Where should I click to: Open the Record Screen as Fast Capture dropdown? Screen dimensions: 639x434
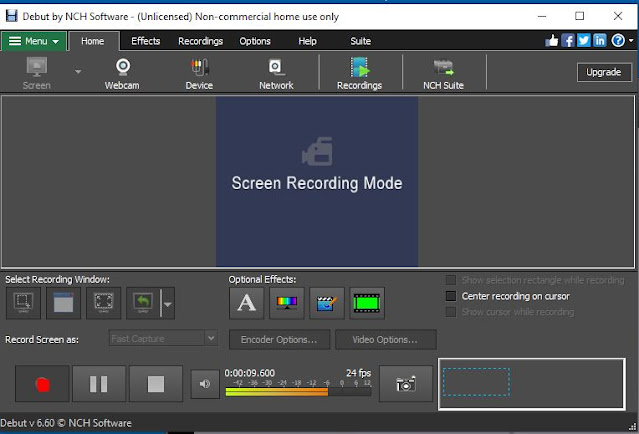(x=163, y=338)
